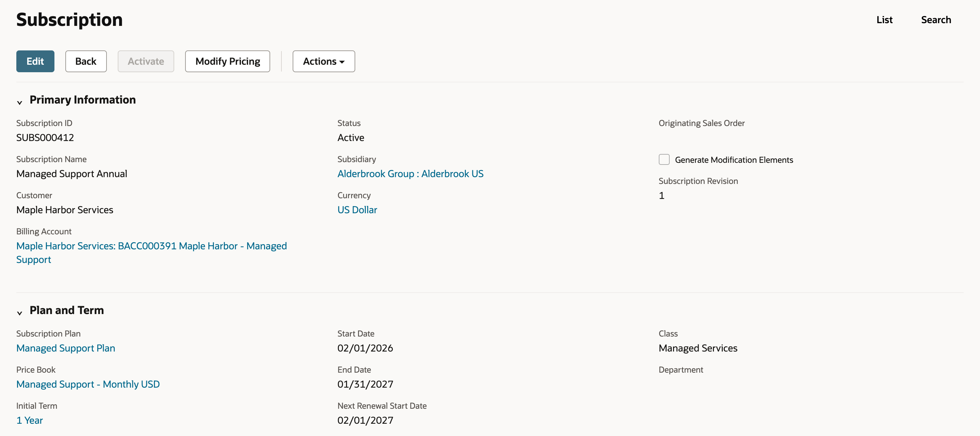Go back with the Back button
The width and height of the screenshot is (980, 436).
[x=86, y=61]
